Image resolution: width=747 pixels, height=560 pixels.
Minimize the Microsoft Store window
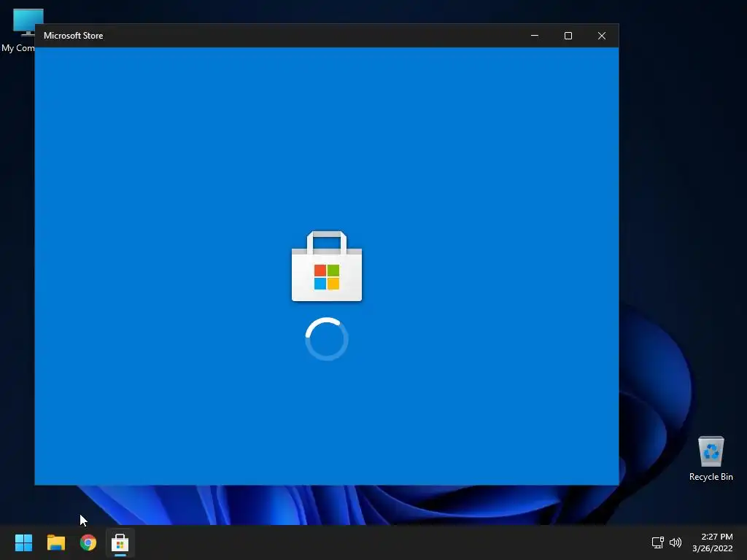(x=535, y=36)
